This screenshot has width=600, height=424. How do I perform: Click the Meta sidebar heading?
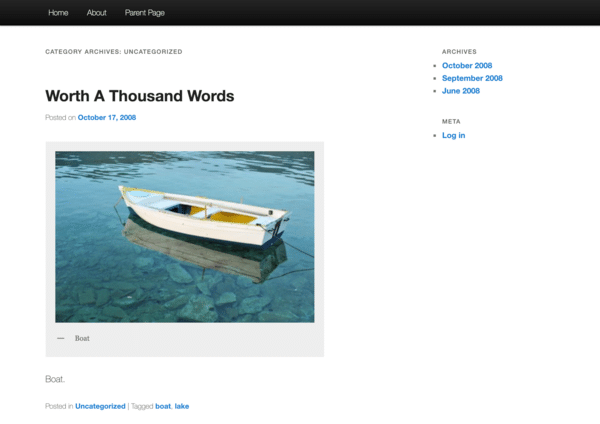click(x=451, y=121)
